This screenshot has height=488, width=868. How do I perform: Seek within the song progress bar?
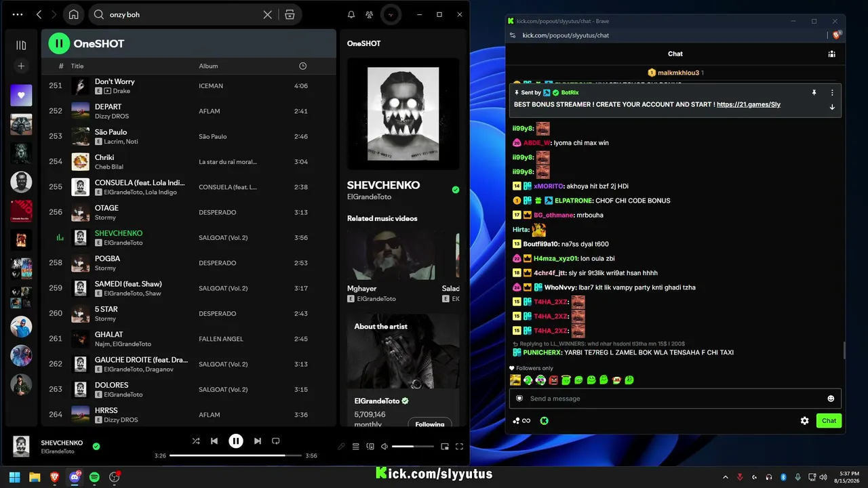coord(235,455)
